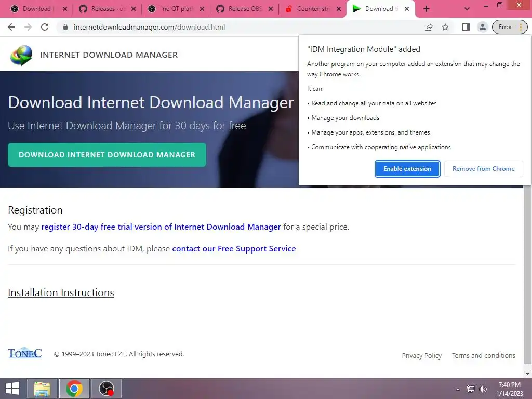Go back using the browser back arrow
532x399 pixels.
coord(11,27)
